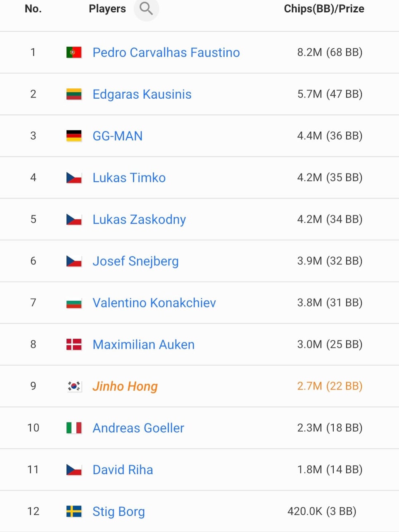
Task: Open Edgaras Kausinis player link
Action: coord(142,94)
